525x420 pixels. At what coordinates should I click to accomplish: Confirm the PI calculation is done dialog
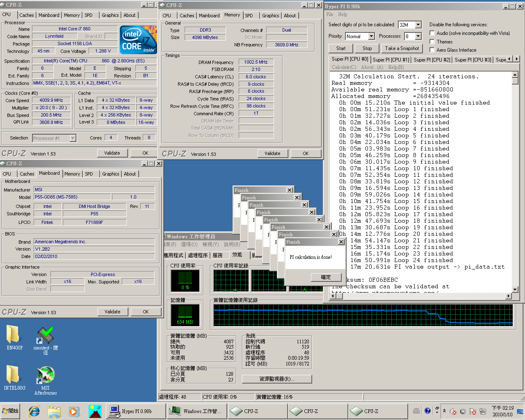(x=326, y=277)
